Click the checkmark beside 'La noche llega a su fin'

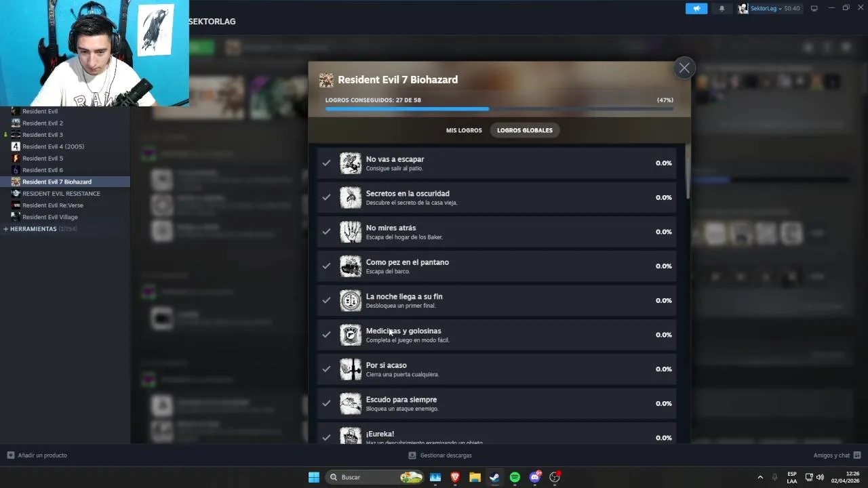pyautogui.click(x=326, y=300)
